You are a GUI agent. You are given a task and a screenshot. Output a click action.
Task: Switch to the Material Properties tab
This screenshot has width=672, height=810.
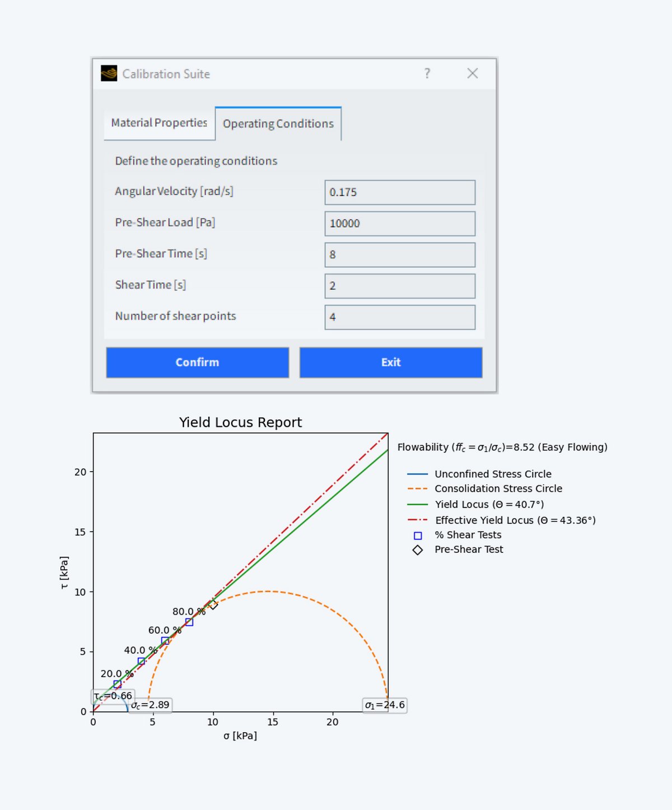[x=158, y=123]
